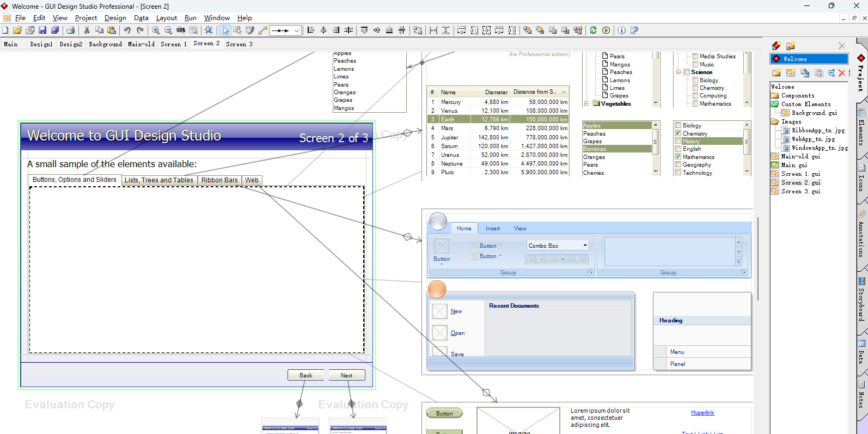Expand the ribbon gallery's bottom More arrow
Image resolution: width=868 pixels, height=434 pixels.
[738, 262]
